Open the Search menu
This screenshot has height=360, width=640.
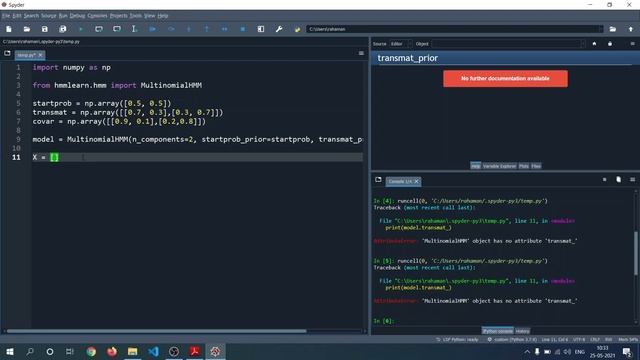(31, 16)
